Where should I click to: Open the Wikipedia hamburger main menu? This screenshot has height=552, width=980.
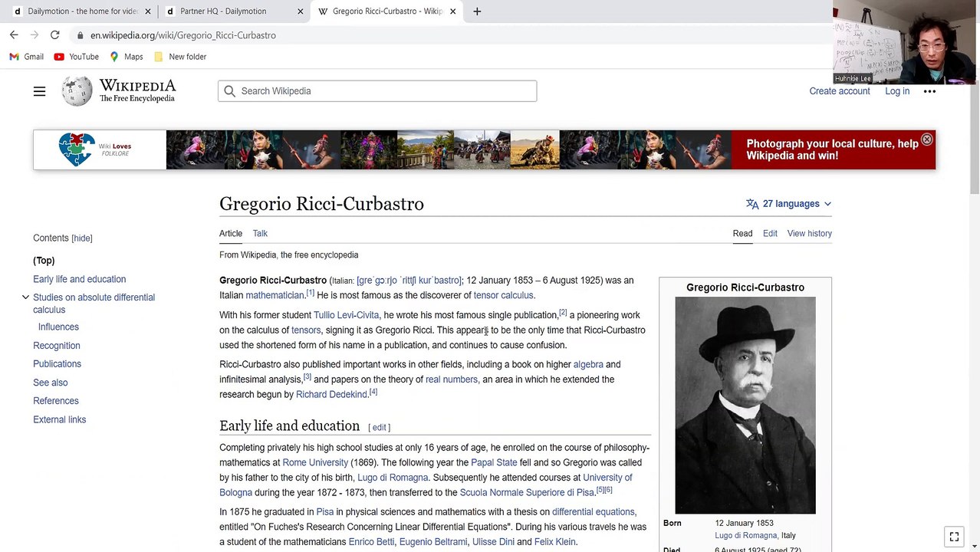point(39,91)
